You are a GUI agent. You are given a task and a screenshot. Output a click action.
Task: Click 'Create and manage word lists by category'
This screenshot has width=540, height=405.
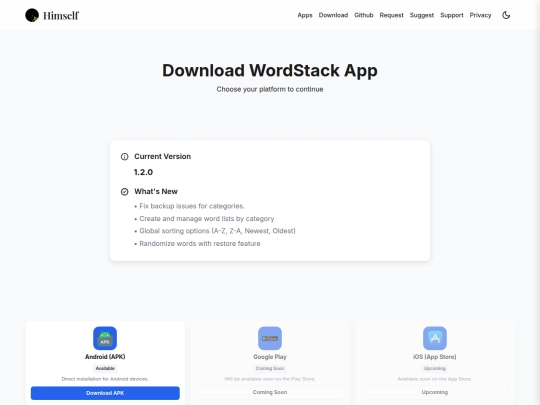[207, 219]
